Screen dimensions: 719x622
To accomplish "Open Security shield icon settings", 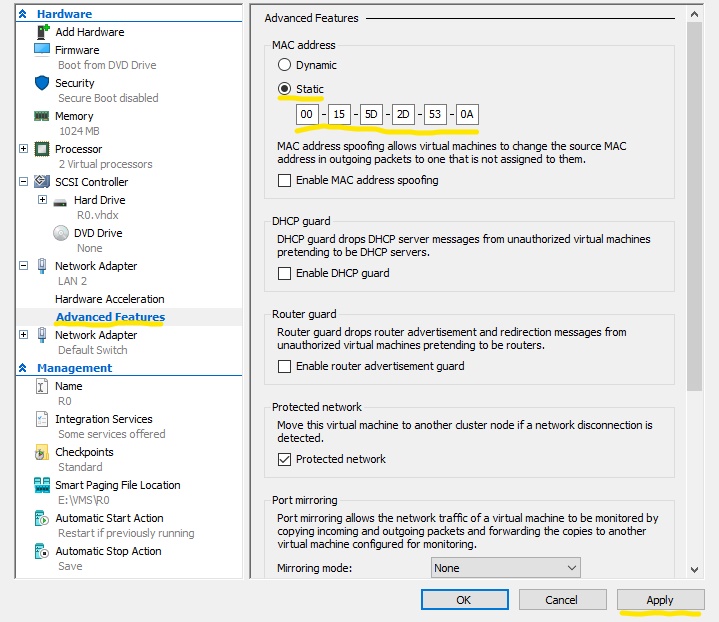I will [x=41, y=83].
